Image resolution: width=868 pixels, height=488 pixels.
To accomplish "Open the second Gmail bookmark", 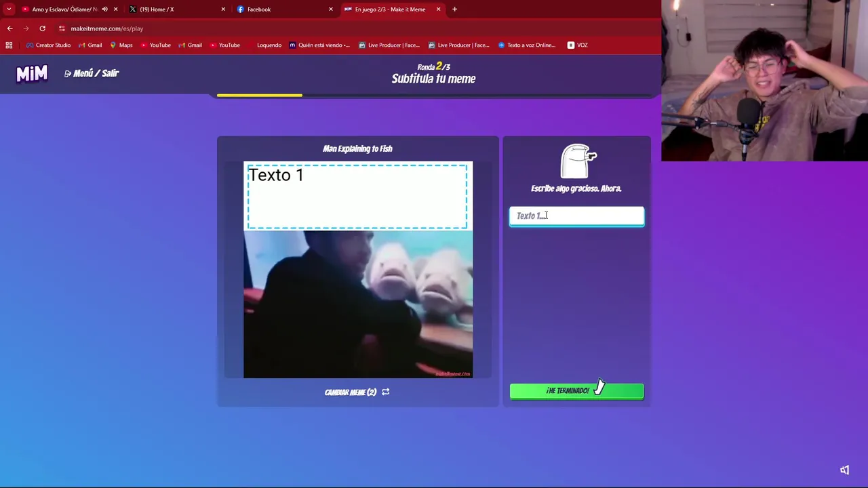I will point(190,45).
